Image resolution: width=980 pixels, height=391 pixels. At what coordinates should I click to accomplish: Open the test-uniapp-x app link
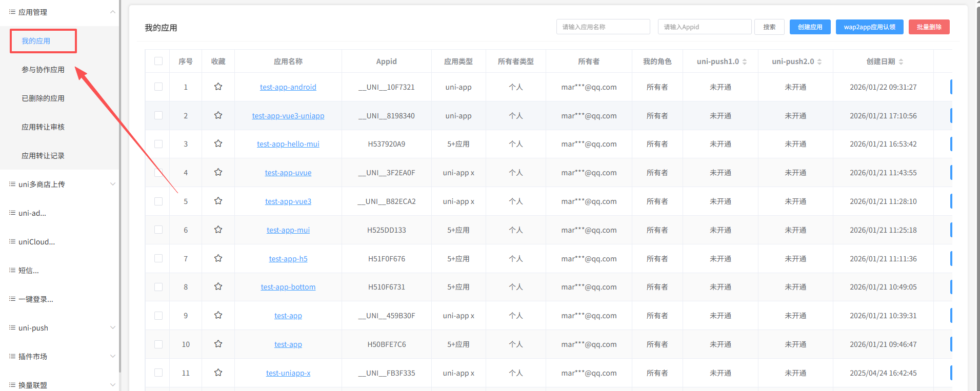pos(288,373)
